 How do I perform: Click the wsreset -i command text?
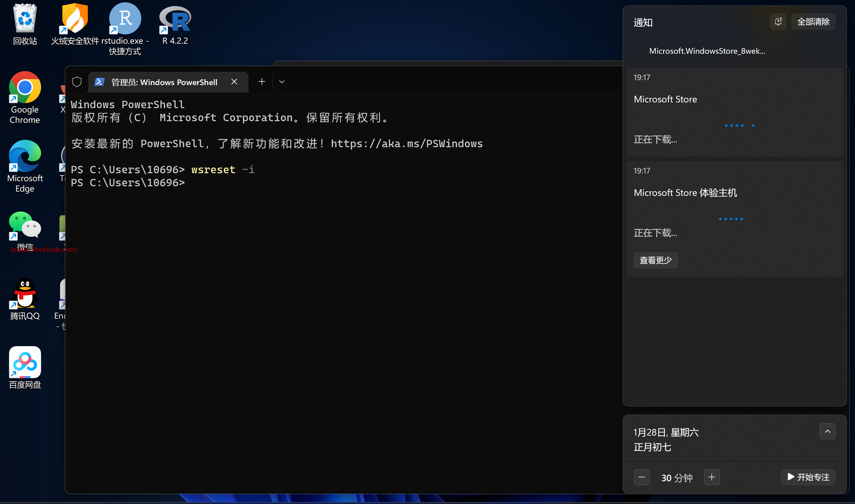click(222, 170)
